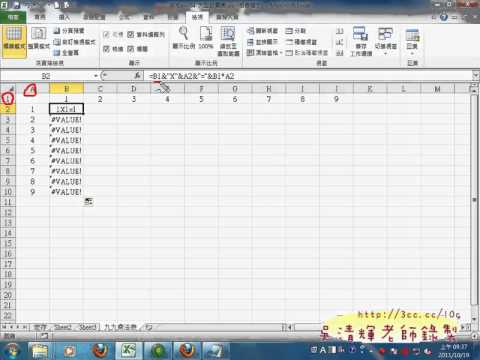Click the Insert Worksheet tab icon
The image size is (480, 360).
149,327
